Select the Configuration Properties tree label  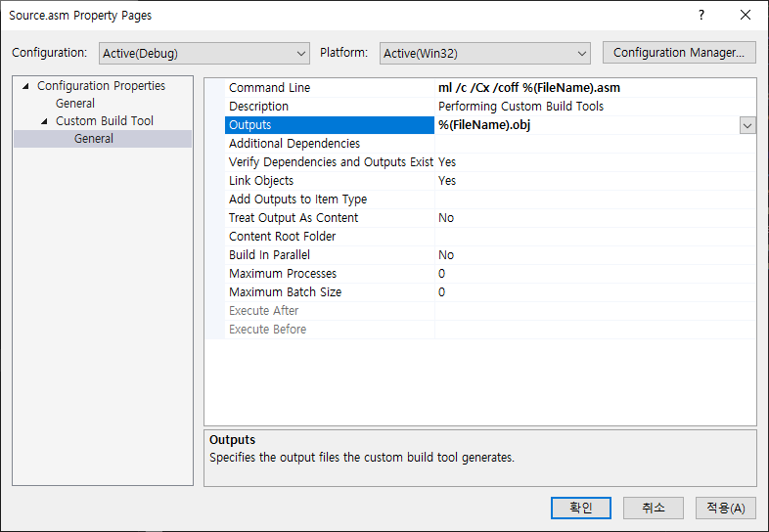(101, 86)
